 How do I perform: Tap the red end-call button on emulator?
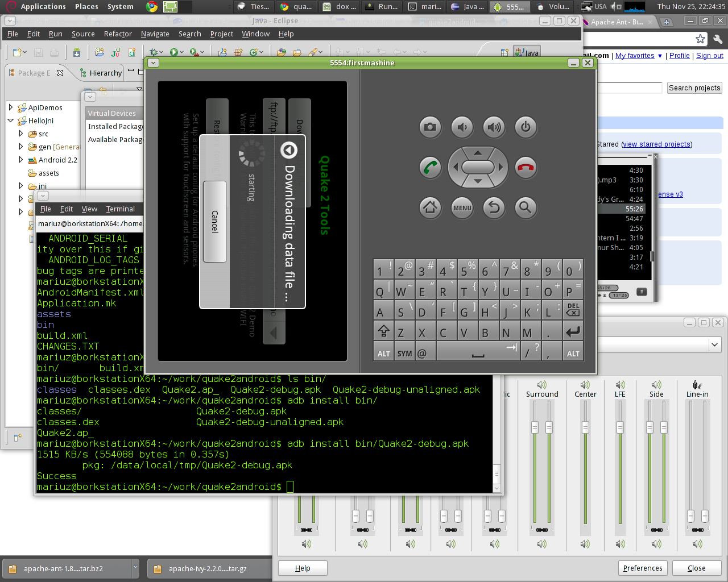point(526,167)
